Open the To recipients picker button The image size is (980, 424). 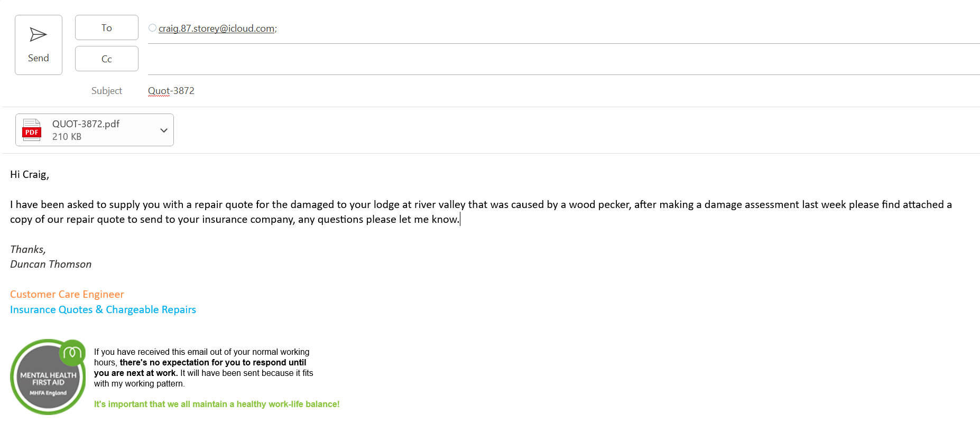107,28
